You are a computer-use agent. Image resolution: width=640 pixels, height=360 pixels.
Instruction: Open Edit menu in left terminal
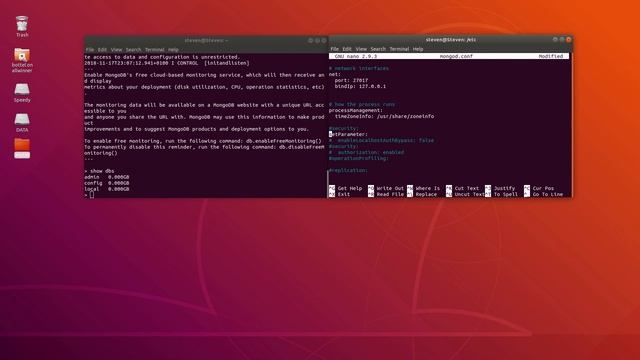point(102,50)
